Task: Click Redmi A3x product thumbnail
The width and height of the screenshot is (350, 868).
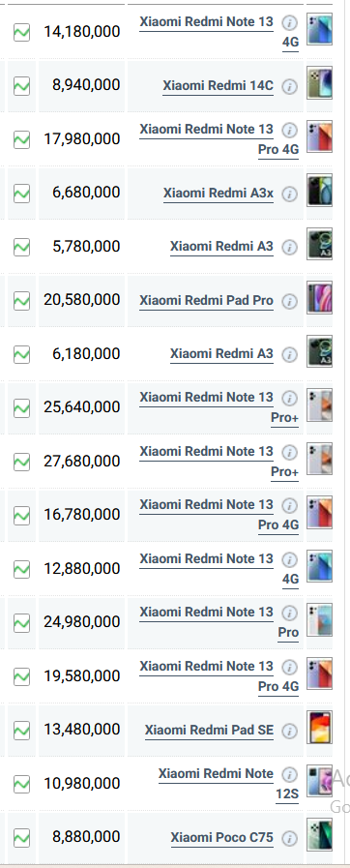Action: click(x=320, y=191)
